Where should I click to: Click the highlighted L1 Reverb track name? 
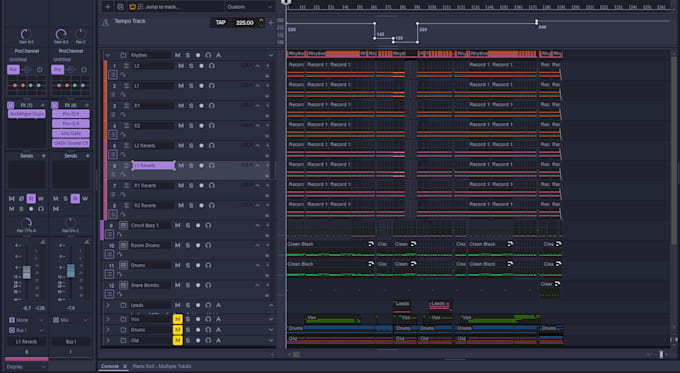click(x=153, y=166)
